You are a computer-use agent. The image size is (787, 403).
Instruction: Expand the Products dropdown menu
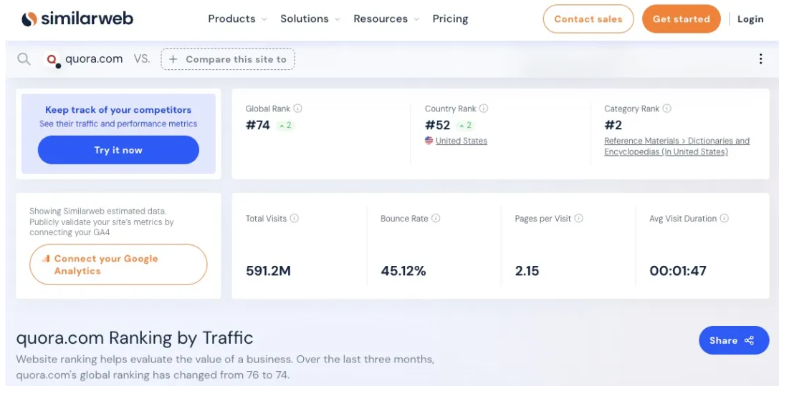click(237, 19)
